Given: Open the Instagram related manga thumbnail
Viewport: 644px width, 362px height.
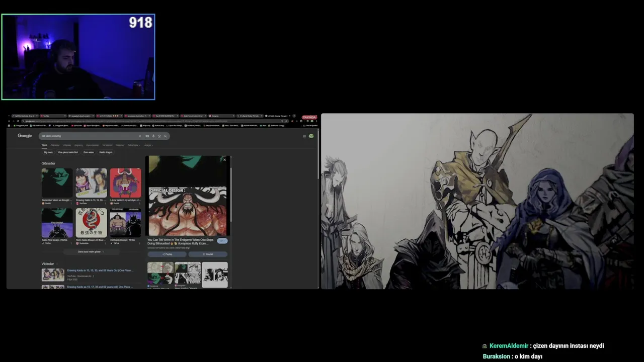Looking at the screenshot, I should click(x=187, y=274).
